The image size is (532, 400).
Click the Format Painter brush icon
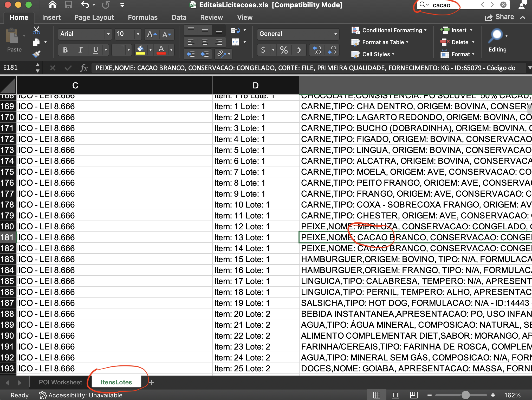pos(36,54)
